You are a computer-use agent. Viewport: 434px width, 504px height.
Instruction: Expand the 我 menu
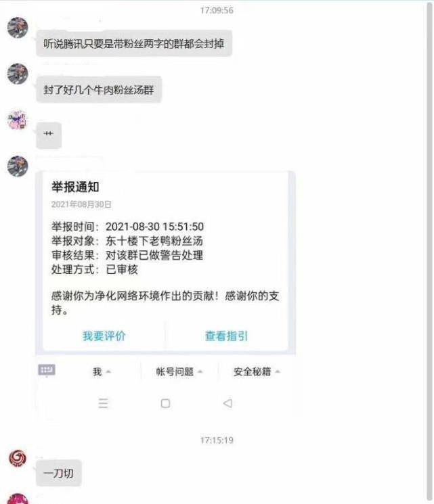point(102,372)
